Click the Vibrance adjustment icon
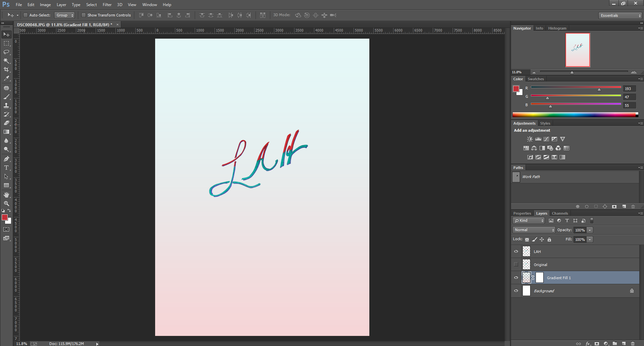 click(x=563, y=139)
